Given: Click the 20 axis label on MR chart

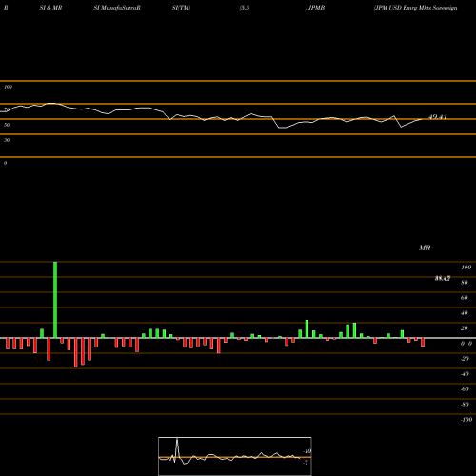Looking at the screenshot, I should (x=464, y=328).
